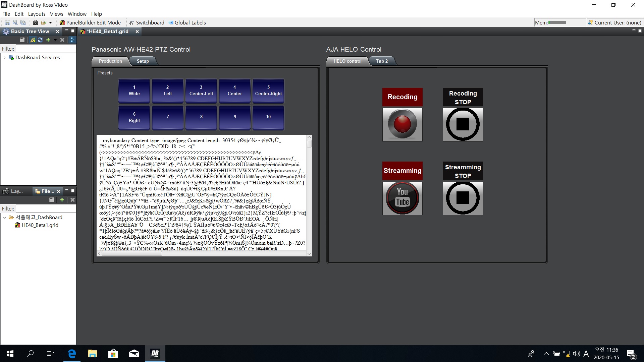This screenshot has height=362, width=644.
Task: Open the dropdown arrow beside the add icon
Action: pyautogui.click(x=55, y=40)
